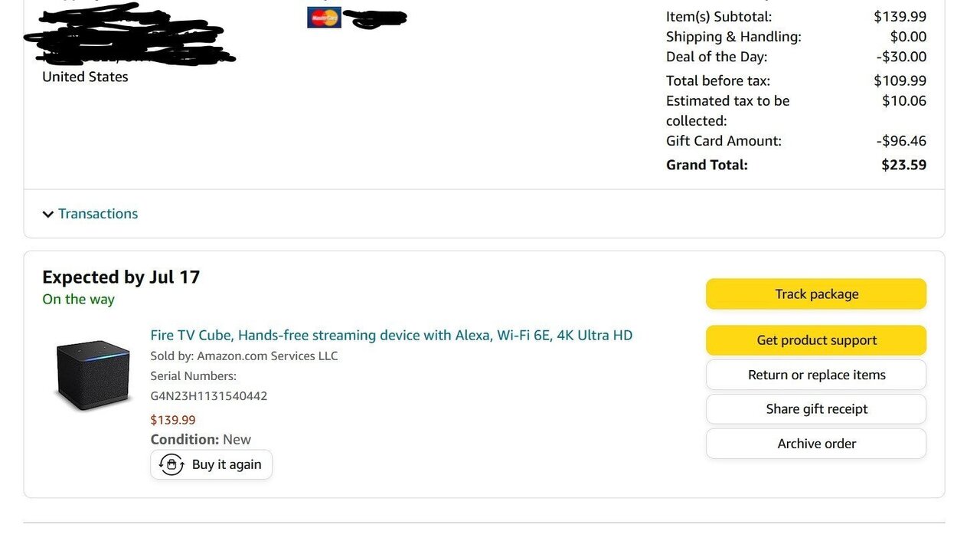The image size is (980, 541).
Task: Click the Fire TV Cube product thumbnail
Action: (x=93, y=375)
